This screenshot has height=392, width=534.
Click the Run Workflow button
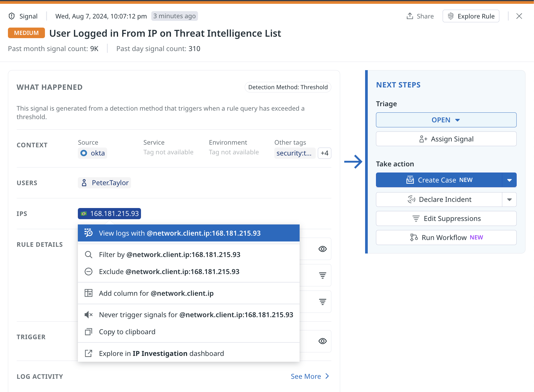pos(446,238)
